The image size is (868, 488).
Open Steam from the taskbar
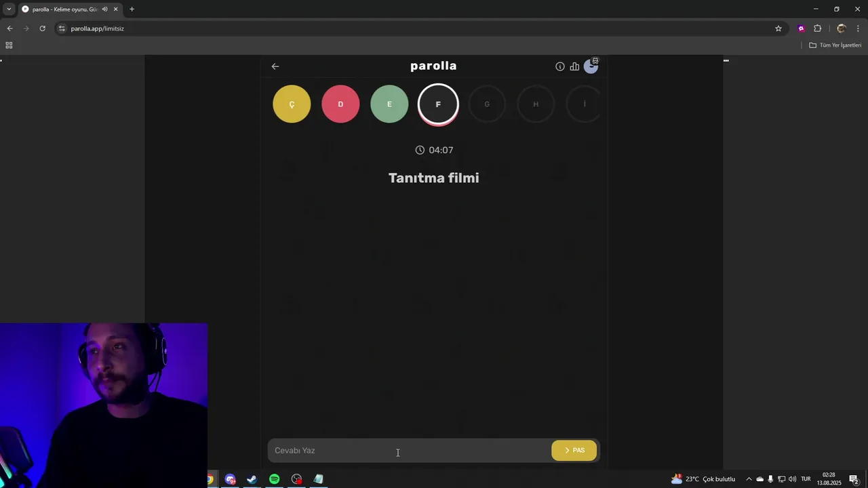pos(252,479)
